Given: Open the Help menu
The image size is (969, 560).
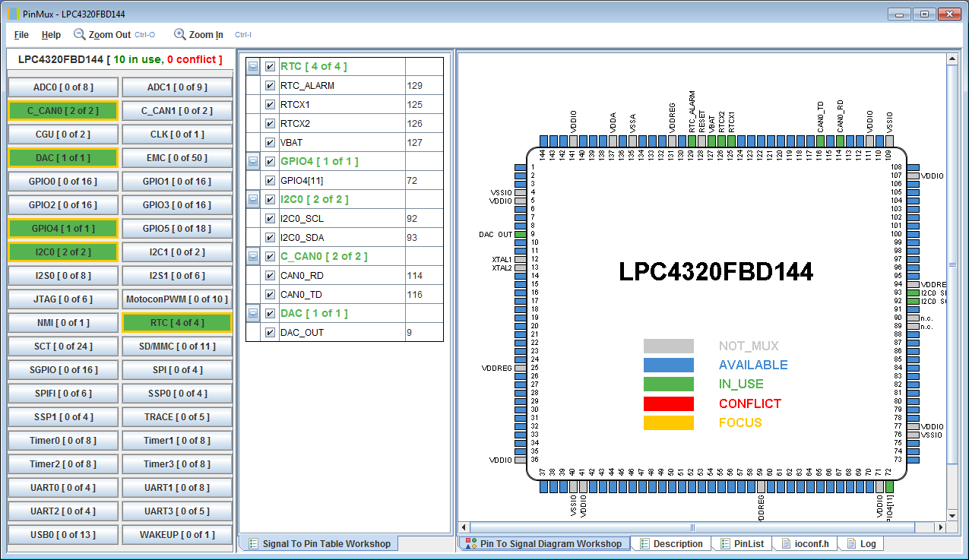Looking at the screenshot, I should pyautogui.click(x=51, y=35).
